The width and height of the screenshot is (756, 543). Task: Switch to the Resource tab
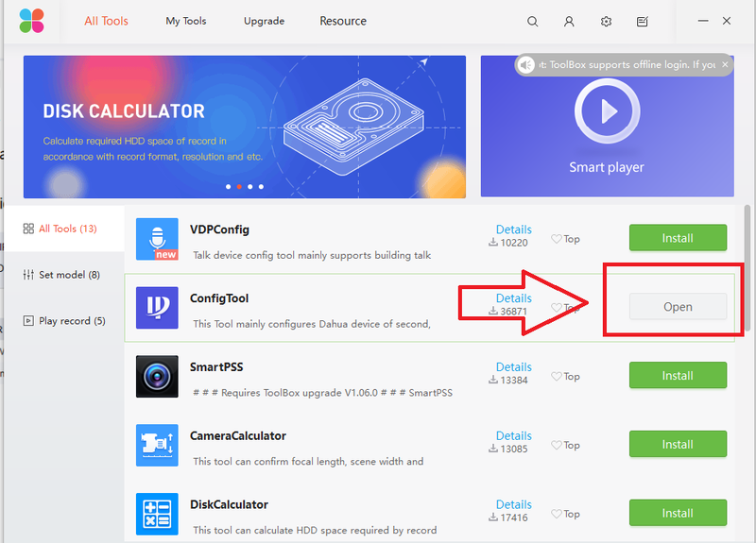tap(343, 21)
